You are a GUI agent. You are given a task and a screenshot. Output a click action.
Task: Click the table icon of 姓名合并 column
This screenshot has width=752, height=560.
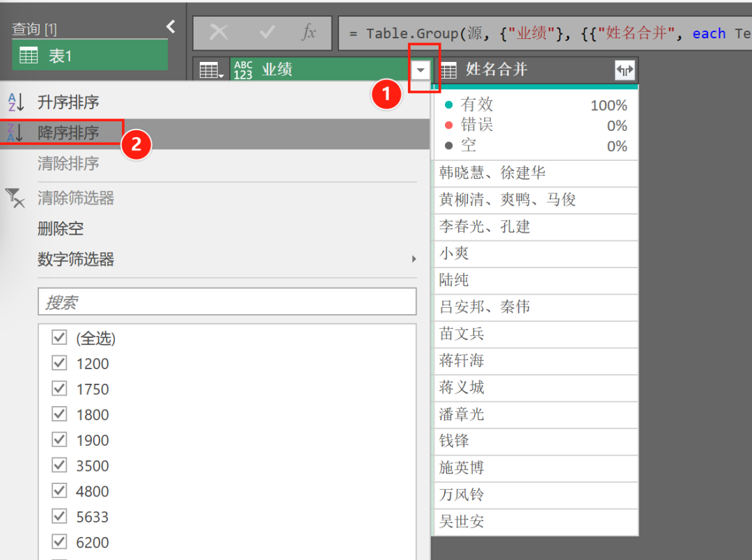click(x=448, y=70)
